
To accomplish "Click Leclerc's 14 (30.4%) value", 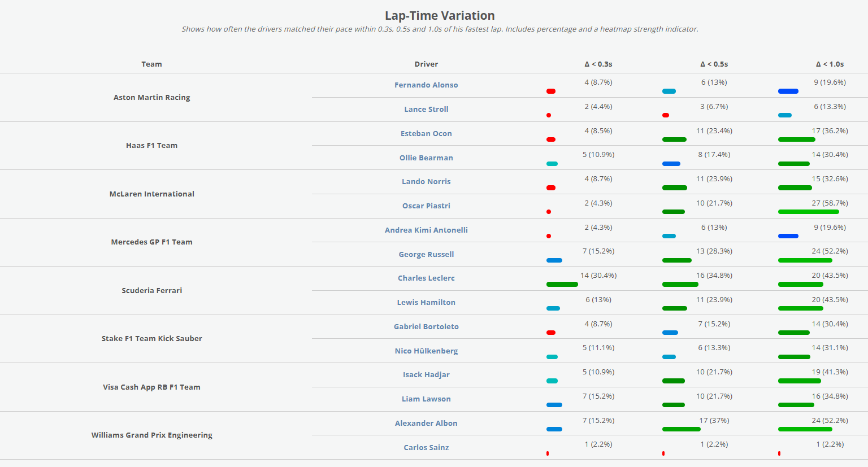I will (x=598, y=276).
